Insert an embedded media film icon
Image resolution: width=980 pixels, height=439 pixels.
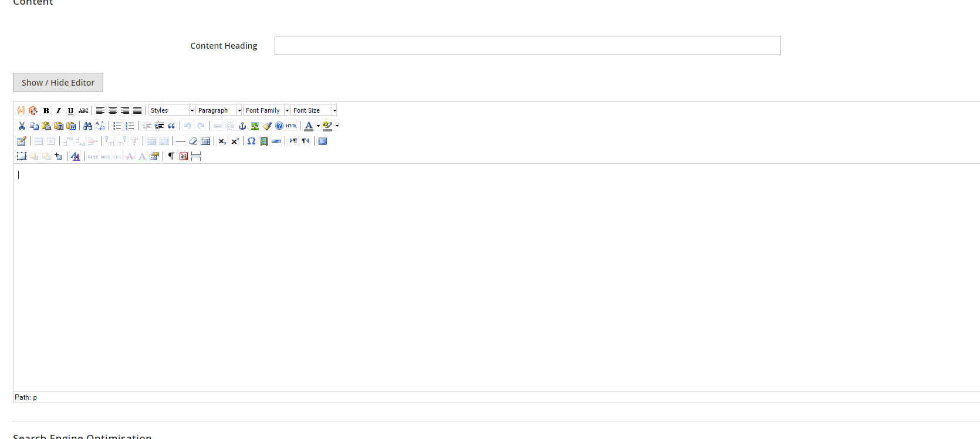tap(264, 141)
